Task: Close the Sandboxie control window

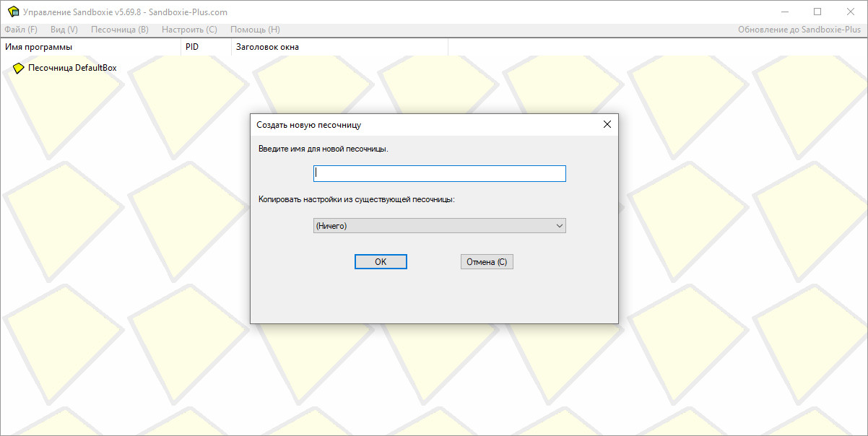Action: [851, 12]
